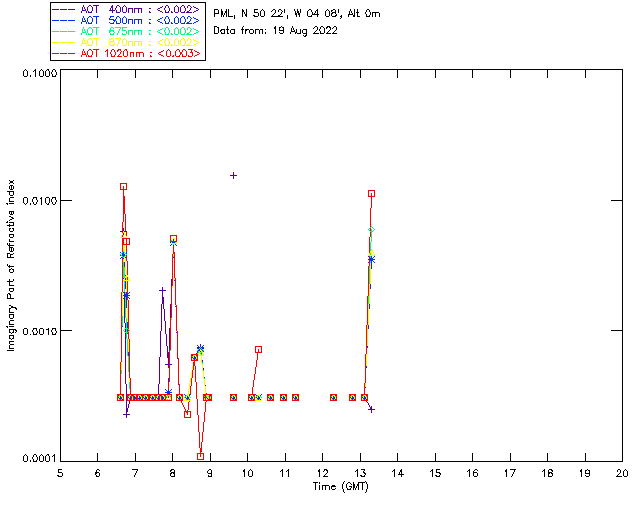This screenshot has height=512, width=640.
Task: Select the 'Data from: 19 Aug 2022' text
Action: click(276, 31)
